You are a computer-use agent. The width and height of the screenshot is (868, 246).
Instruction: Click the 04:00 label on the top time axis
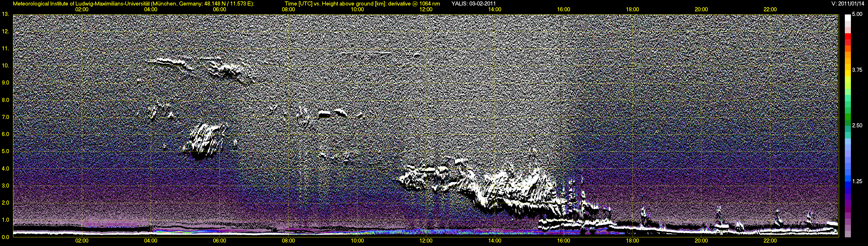pos(151,10)
